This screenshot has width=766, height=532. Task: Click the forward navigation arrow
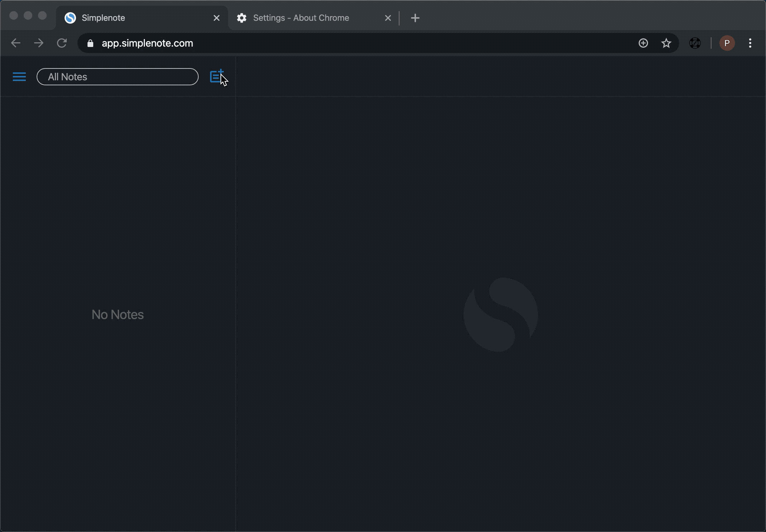click(38, 43)
